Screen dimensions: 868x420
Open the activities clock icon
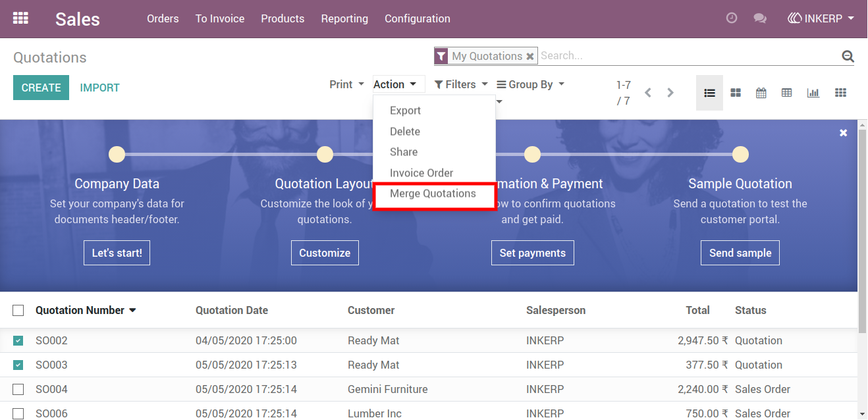pos(732,18)
